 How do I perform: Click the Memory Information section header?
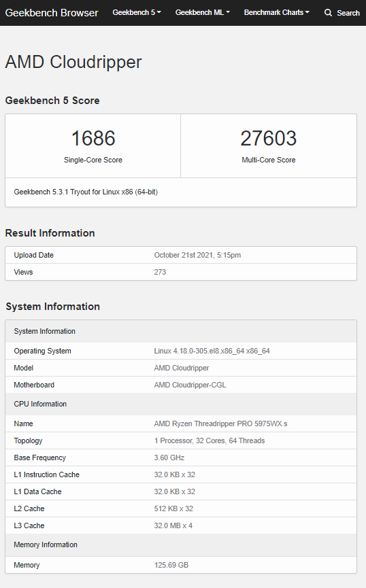tap(181, 544)
